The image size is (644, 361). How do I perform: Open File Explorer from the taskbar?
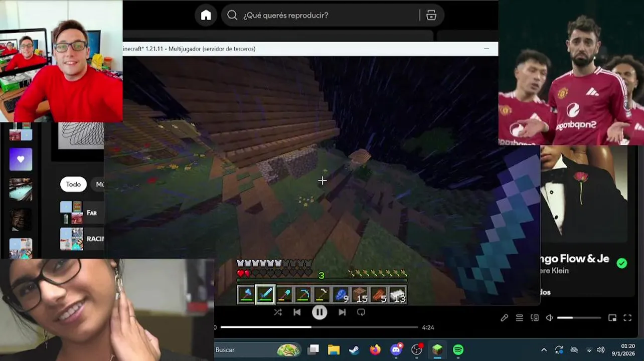tap(334, 349)
